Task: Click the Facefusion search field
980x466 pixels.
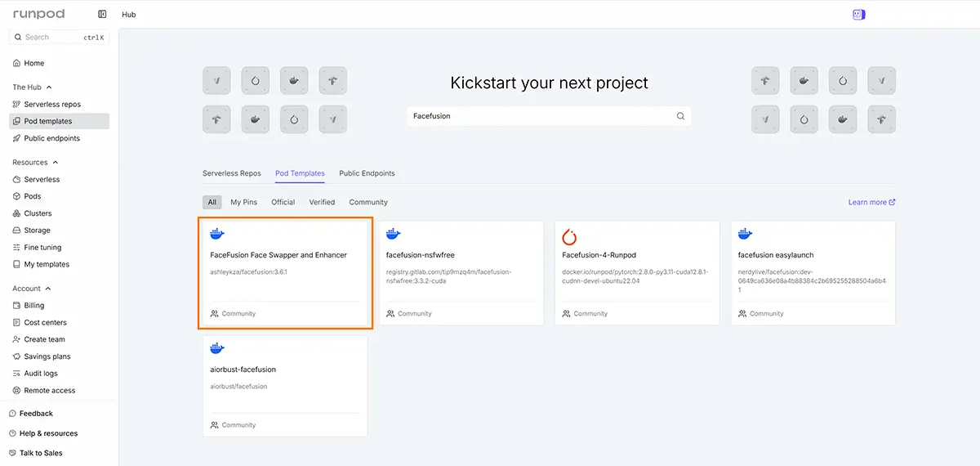Action: pos(549,116)
